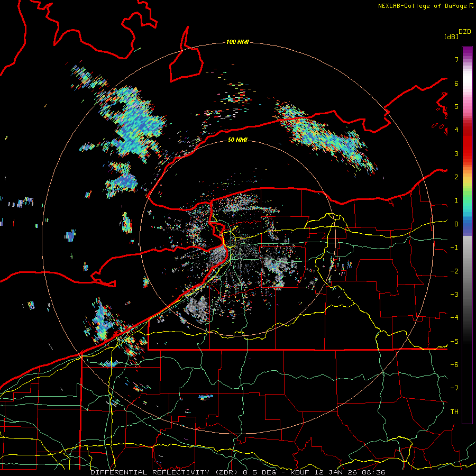Image resolution: width=476 pixels, height=476 pixels.
Task: Click the 3 value on the color scale
Action: pos(456,153)
